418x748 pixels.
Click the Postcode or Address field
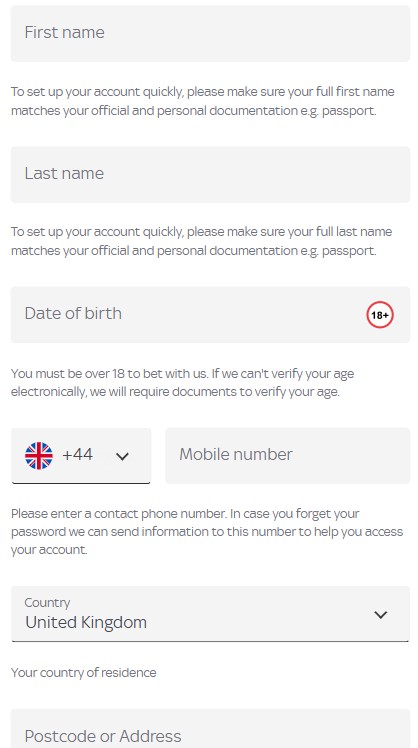[x=210, y=728]
